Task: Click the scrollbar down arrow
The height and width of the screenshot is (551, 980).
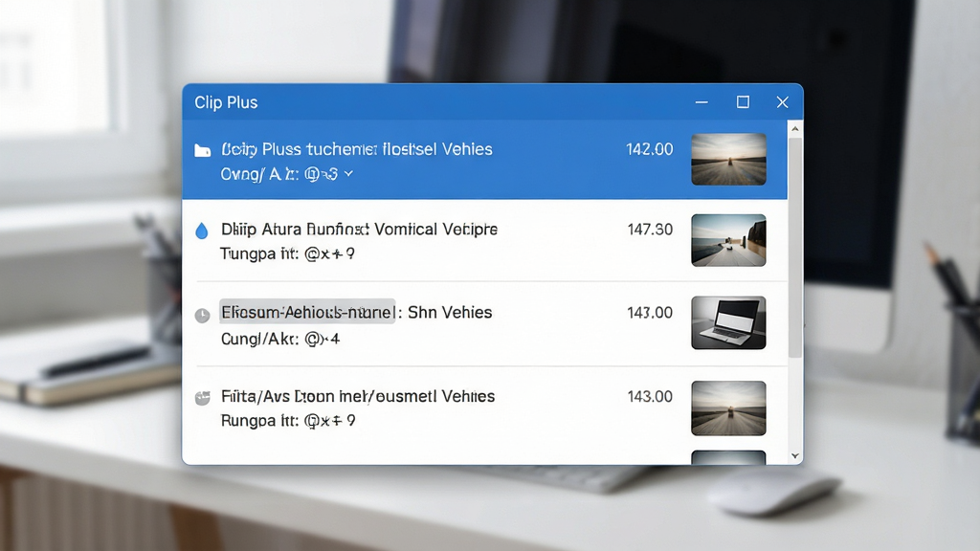Action: coord(795,456)
